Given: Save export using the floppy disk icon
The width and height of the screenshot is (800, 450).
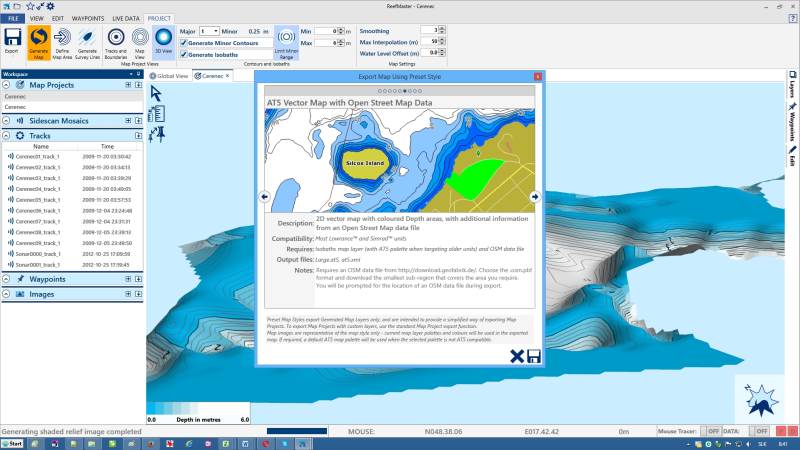Looking at the screenshot, I should [x=534, y=356].
